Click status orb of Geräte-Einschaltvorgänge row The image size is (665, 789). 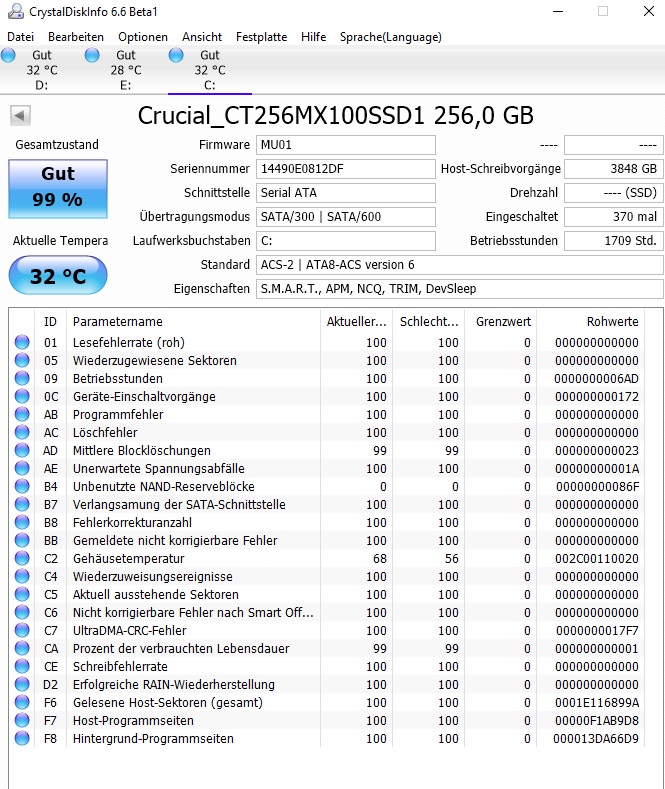pyautogui.click(x=22, y=397)
